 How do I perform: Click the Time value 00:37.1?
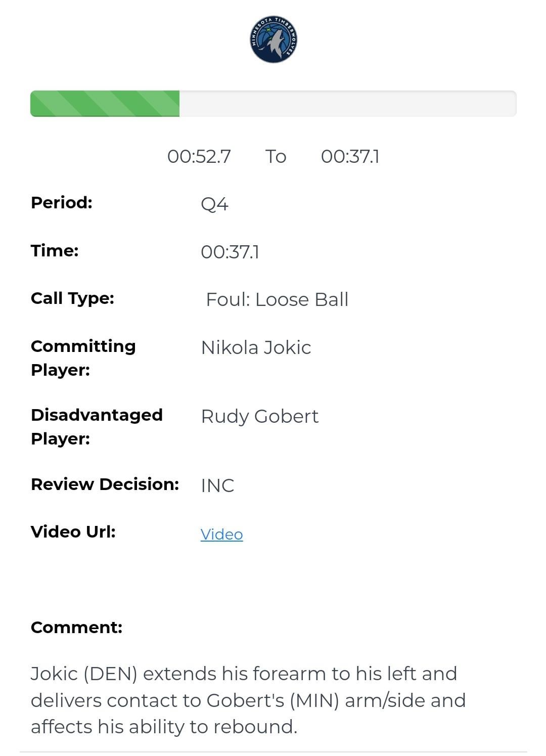tap(230, 252)
